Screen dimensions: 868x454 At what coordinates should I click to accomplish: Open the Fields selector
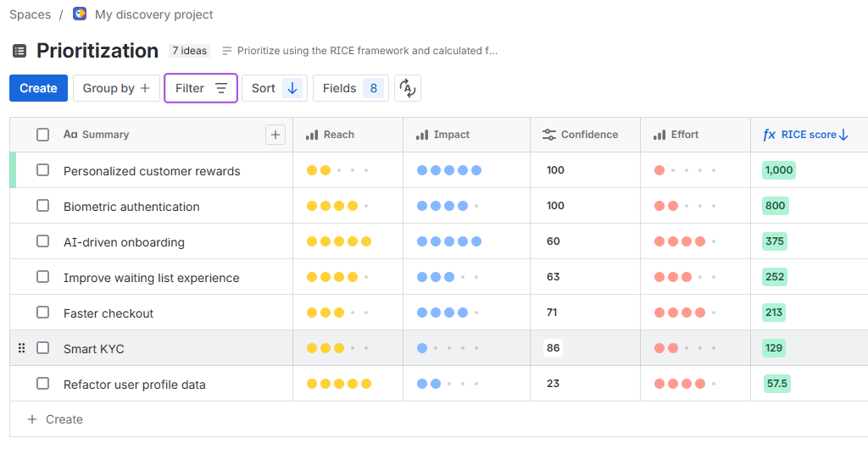point(351,88)
